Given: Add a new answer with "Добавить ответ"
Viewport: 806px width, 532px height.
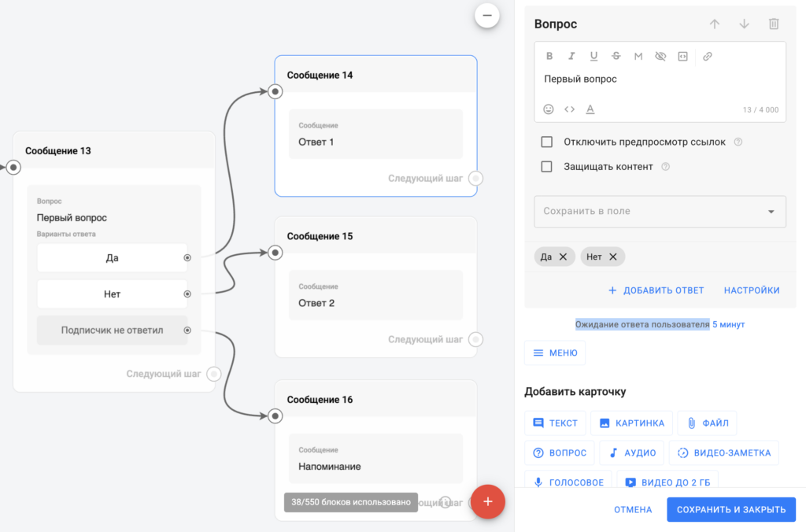Looking at the screenshot, I should pos(656,290).
